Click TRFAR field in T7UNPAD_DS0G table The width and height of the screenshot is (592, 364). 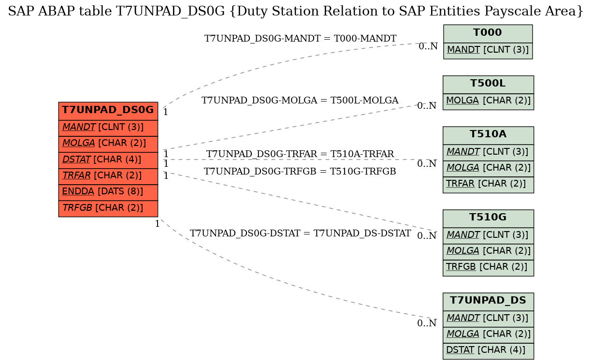pos(108,176)
